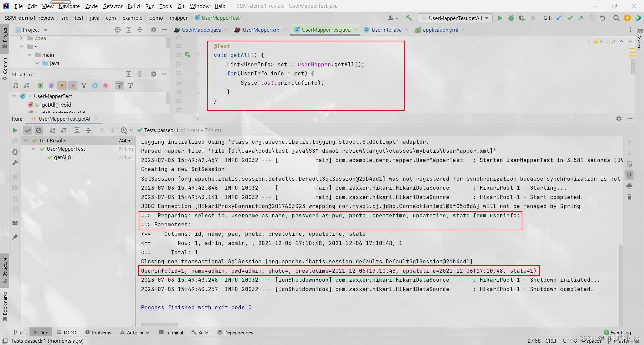
Task: Click the warnings indicator showing 3 and 2
Action: click(604, 41)
